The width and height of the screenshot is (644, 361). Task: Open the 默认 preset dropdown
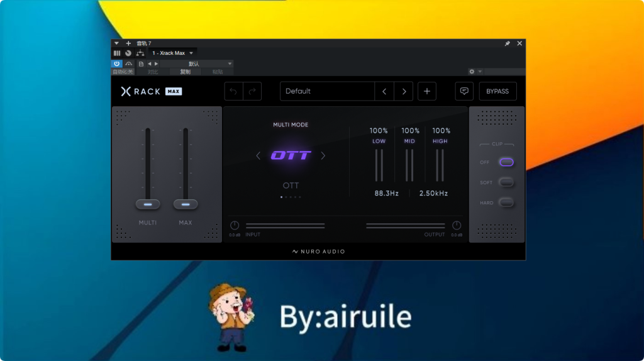click(197, 64)
